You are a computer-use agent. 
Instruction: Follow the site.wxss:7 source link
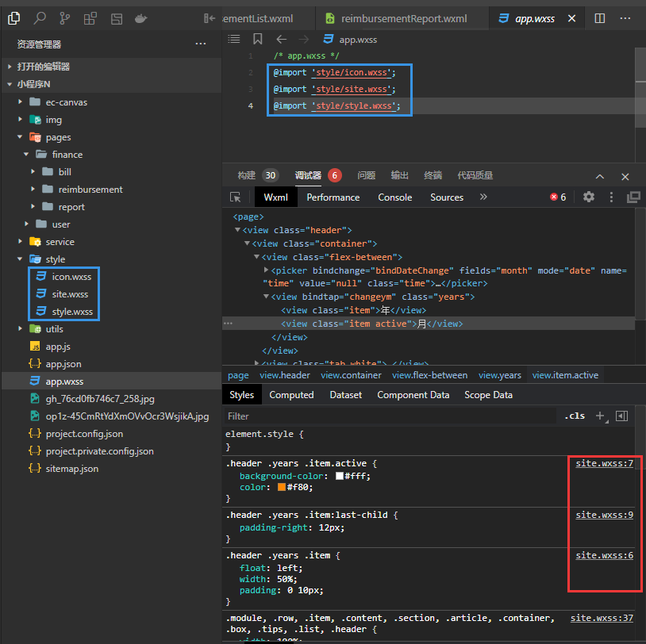[604, 463]
